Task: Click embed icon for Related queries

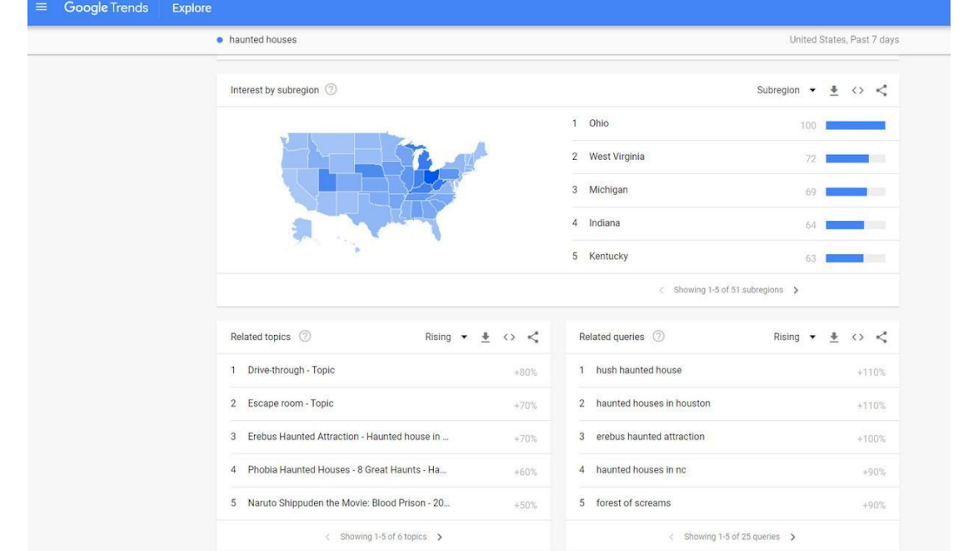Action: point(857,337)
